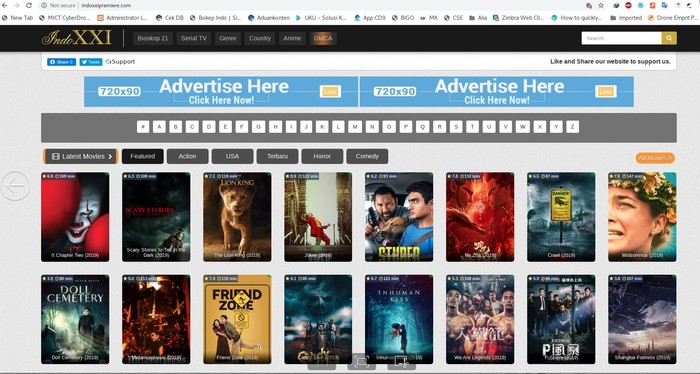Open the Friend Zone (2019) poster
The image size is (700, 374).
237,319
